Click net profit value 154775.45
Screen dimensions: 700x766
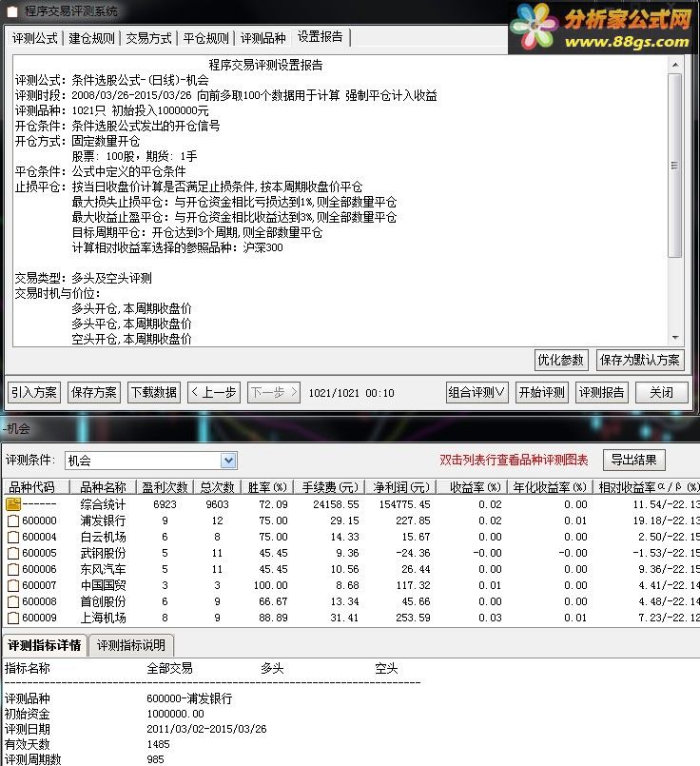404,504
